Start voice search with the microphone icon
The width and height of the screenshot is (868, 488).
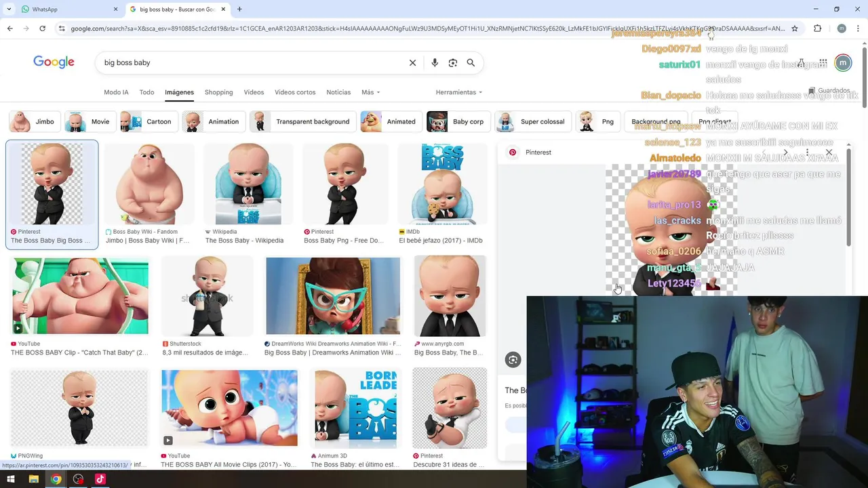(x=435, y=62)
